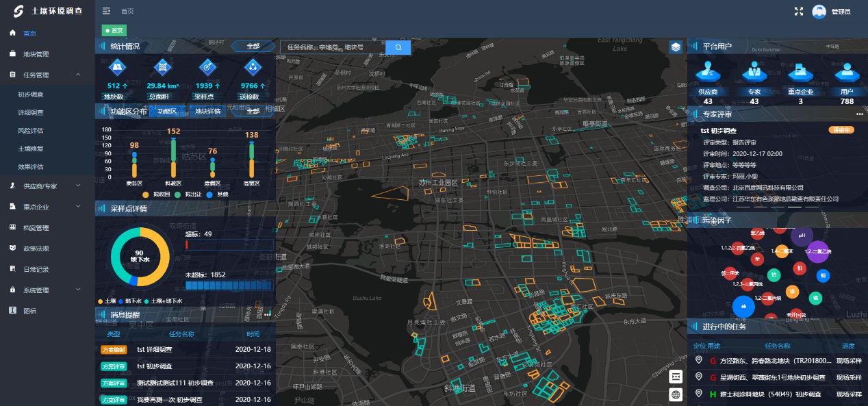Viewport: 868px width, 406px height.
Task: Click the 采样点 statistics icon
Action: [x=207, y=67]
